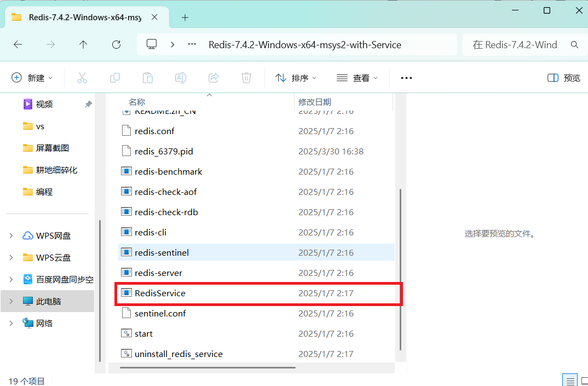Click the Redis-7.4.2-Windows-x64-msys2-with-Service path segment
Image resolution: width=588 pixels, height=386 pixels.
305,45
